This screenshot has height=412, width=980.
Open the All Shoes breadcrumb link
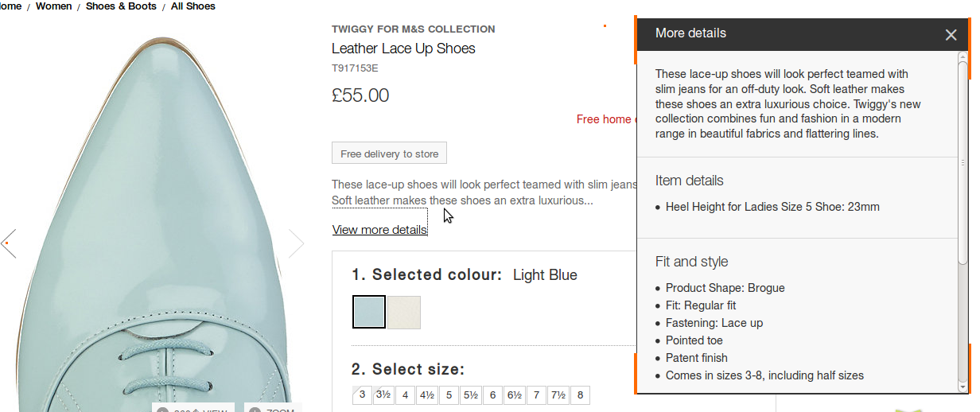193,6
